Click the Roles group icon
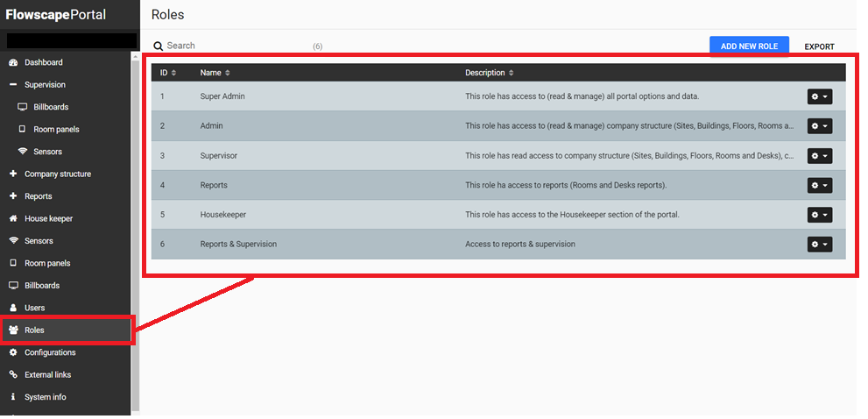Image resolution: width=868 pixels, height=419 pixels. click(14, 330)
